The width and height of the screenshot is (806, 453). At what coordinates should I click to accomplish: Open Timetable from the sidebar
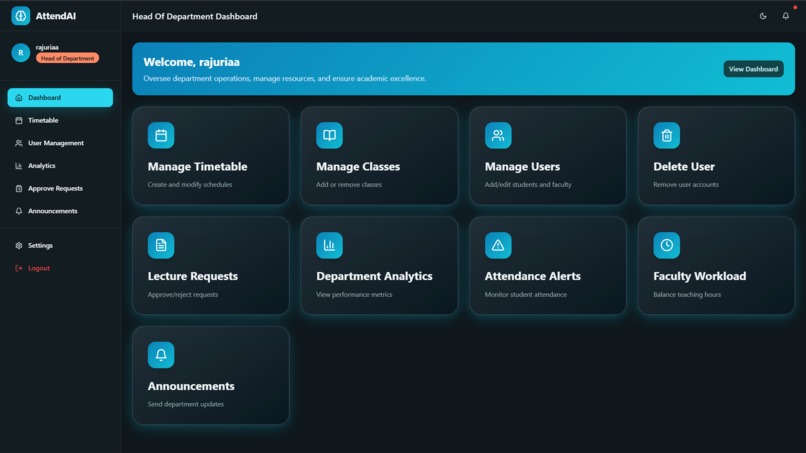point(60,120)
